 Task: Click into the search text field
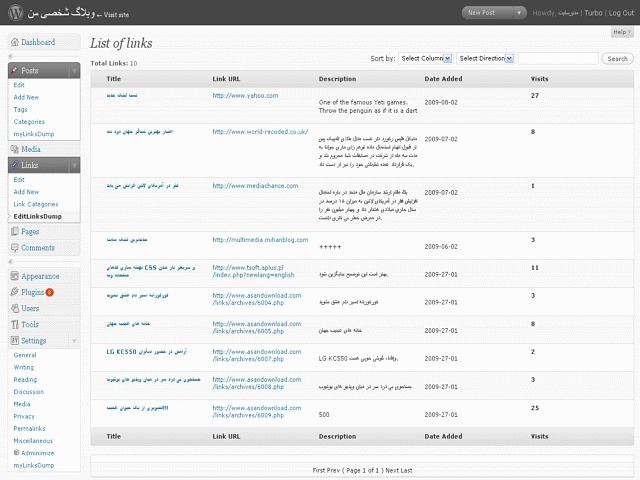(558, 58)
